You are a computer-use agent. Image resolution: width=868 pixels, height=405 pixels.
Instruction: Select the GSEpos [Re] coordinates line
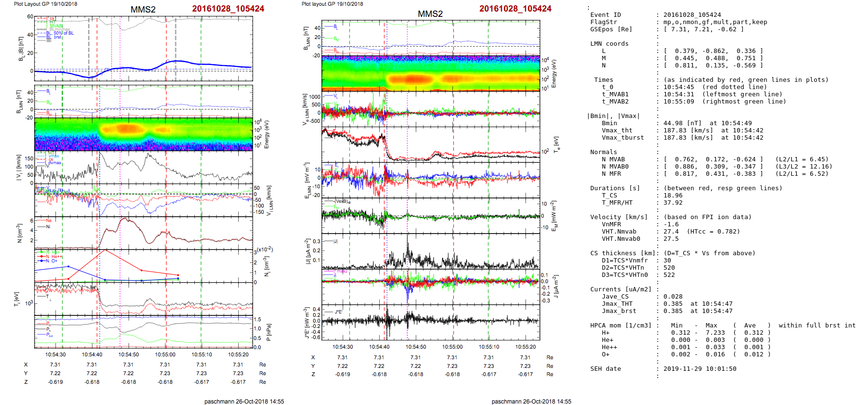click(x=703, y=29)
